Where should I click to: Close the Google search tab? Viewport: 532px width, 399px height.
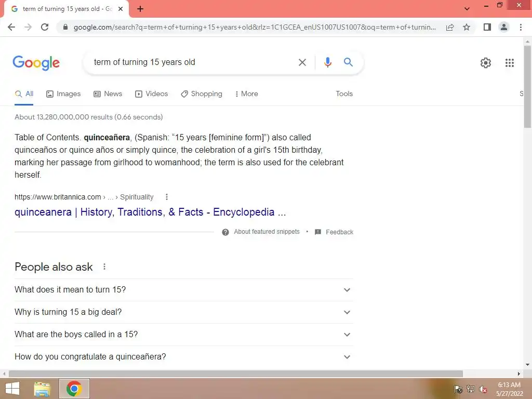[x=121, y=9]
